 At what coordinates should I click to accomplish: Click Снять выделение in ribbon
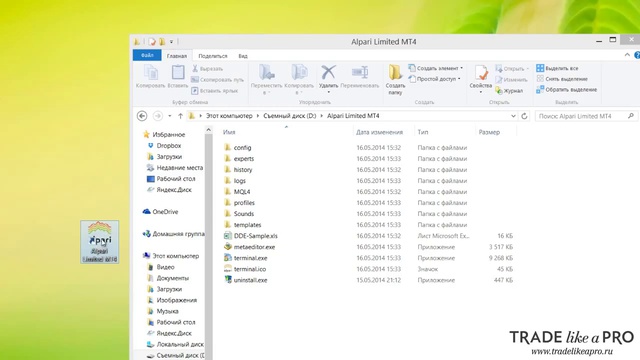(x=562, y=79)
